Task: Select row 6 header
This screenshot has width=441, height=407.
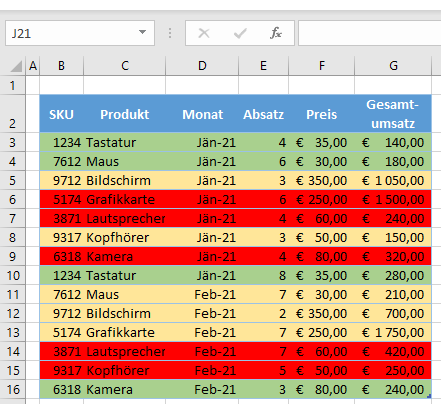Action: tap(13, 199)
